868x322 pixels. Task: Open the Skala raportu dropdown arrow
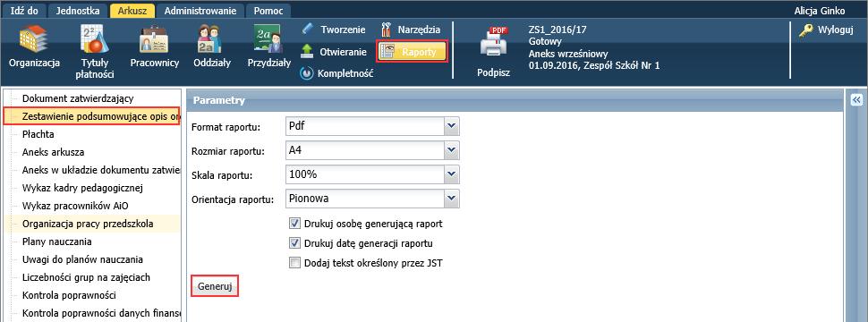pyautogui.click(x=452, y=174)
